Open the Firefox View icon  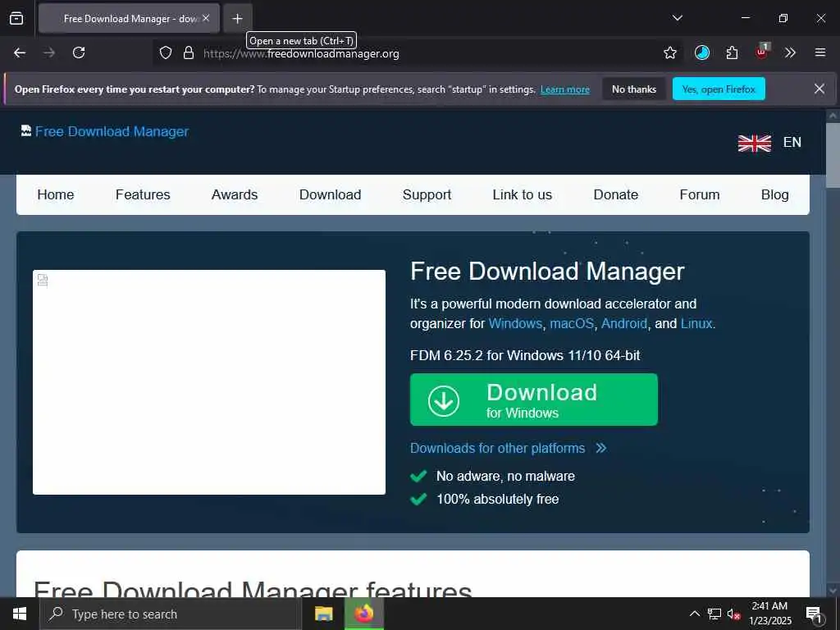click(16, 18)
